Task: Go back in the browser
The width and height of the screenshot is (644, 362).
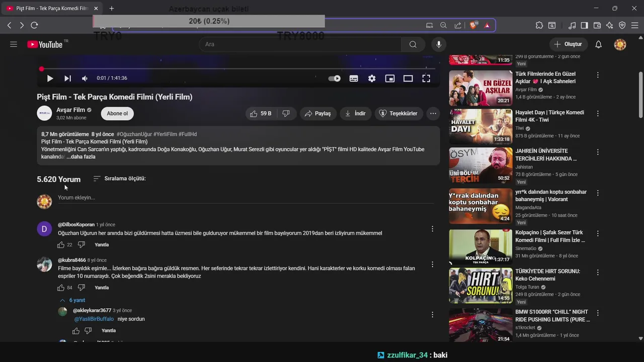Action: (x=9, y=25)
